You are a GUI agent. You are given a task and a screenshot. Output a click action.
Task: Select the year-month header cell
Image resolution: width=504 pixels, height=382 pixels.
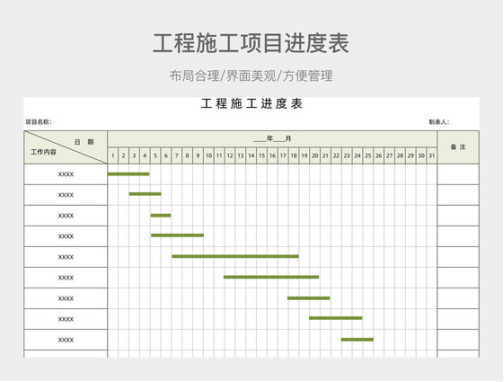coord(272,139)
